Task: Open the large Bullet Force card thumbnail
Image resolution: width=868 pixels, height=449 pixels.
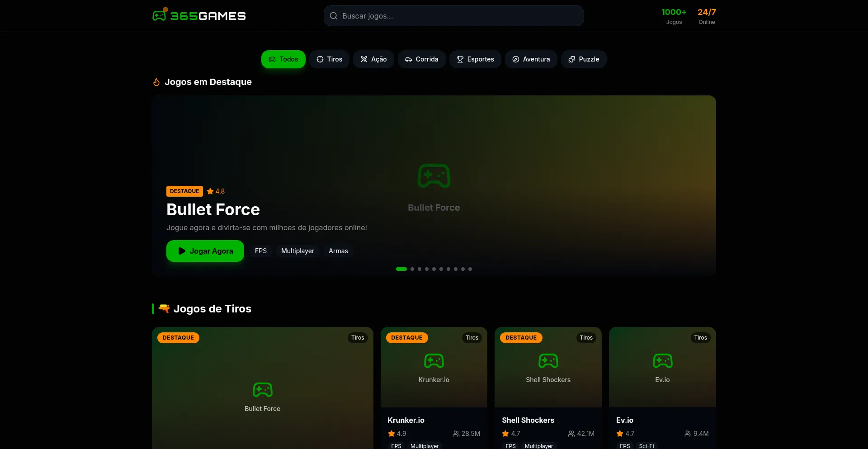Action: [x=263, y=388]
